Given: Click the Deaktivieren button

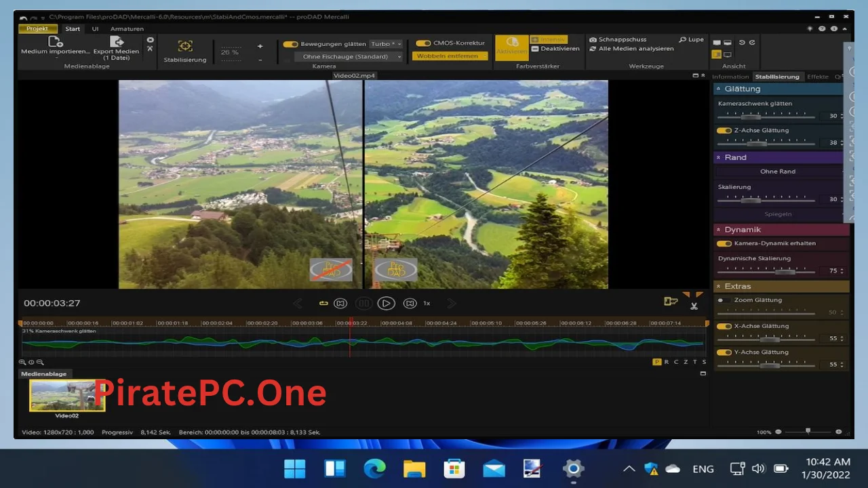Looking at the screenshot, I should click(x=555, y=49).
